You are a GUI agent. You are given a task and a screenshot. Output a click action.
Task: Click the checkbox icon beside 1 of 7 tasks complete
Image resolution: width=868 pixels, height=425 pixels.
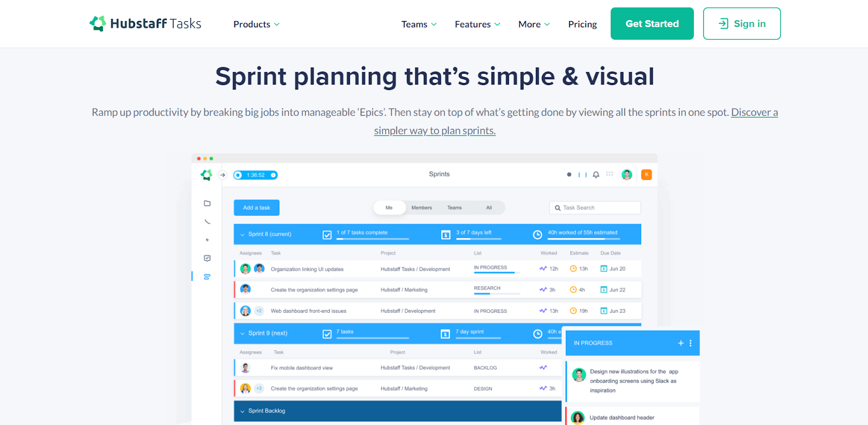pyautogui.click(x=327, y=235)
